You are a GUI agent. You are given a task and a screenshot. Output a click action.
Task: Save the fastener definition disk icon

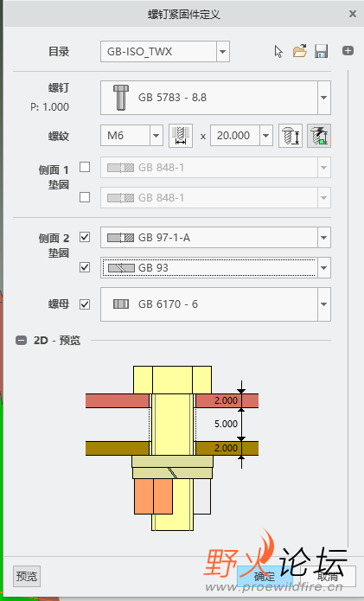[321, 51]
